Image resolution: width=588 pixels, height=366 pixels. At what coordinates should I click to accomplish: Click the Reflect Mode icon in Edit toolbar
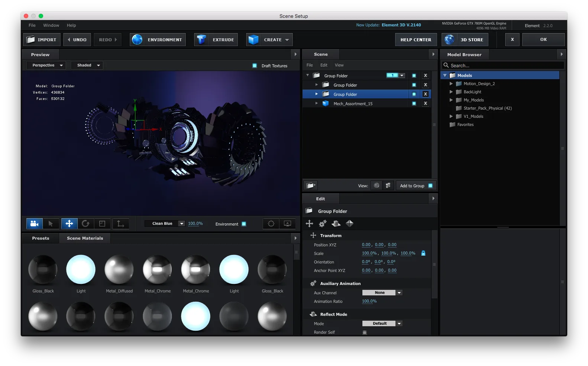[x=336, y=223]
